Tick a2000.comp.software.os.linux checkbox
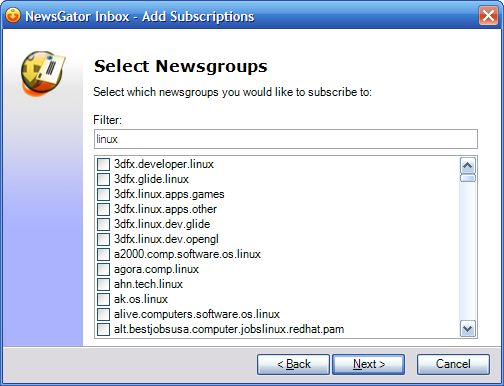504x386 pixels. tap(103, 254)
